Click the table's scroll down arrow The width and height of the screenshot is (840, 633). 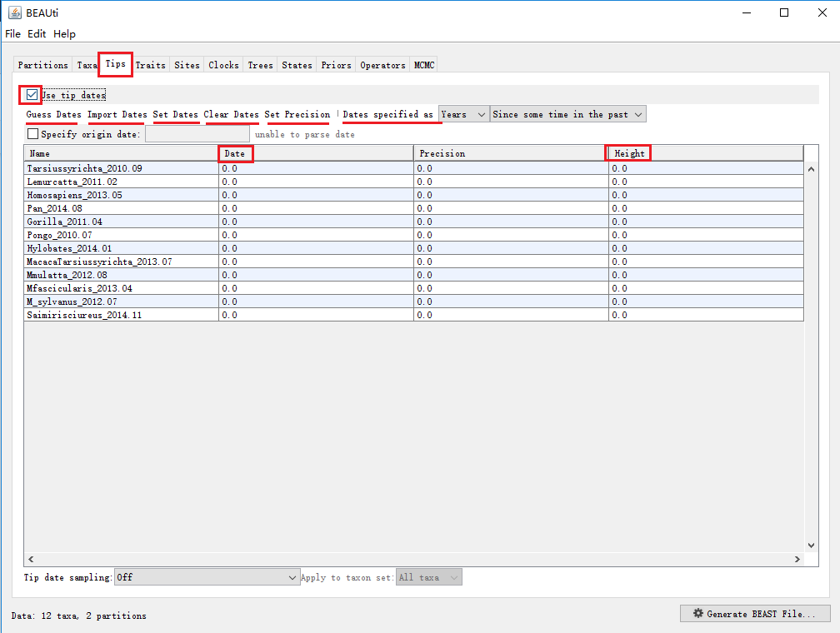click(x=811, y=546)
